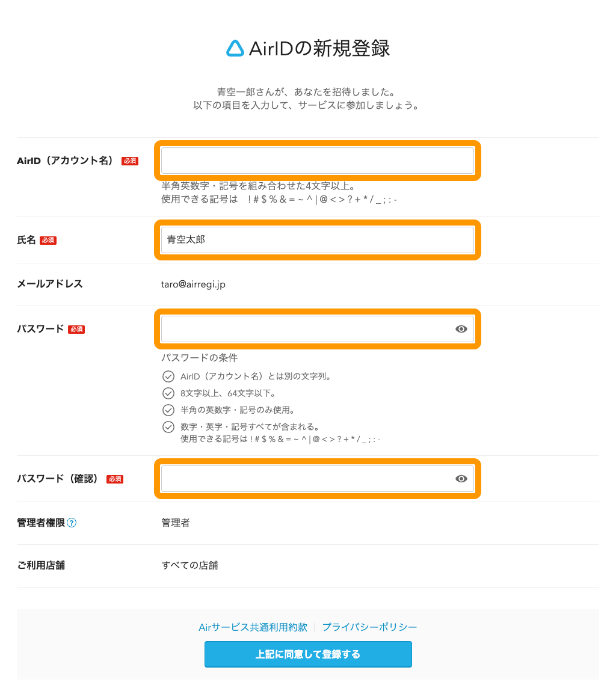Click the check icon beside 数字・英字・記号すべてが含まれる

click(x=168, y=427)
